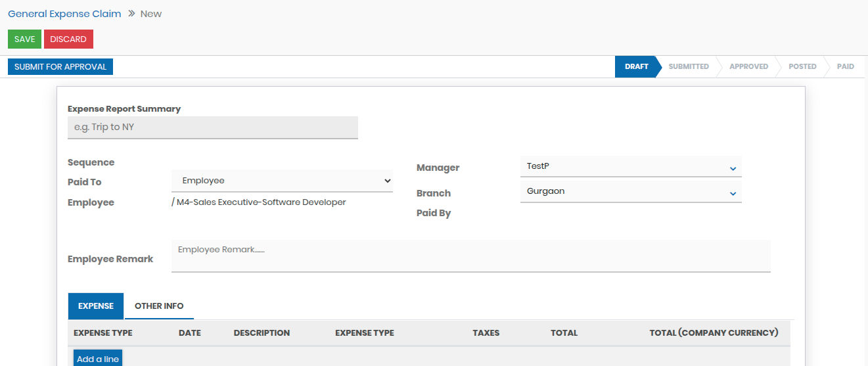Image resolution: width=868 pixels, height=366 pixels.
Task: Discard the new expense claim
Action: click(x=68, y=39)
